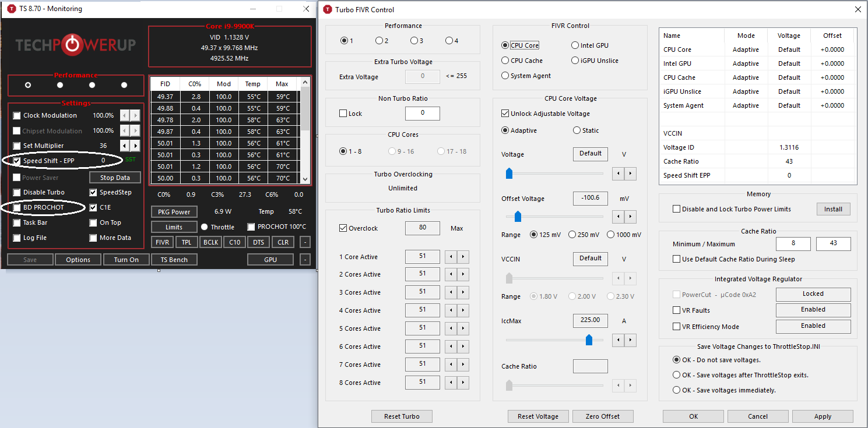Screen dimensions: 868x428
Task: Select Performance profile 2 in FIVR
Action: (x=379, y=41)
